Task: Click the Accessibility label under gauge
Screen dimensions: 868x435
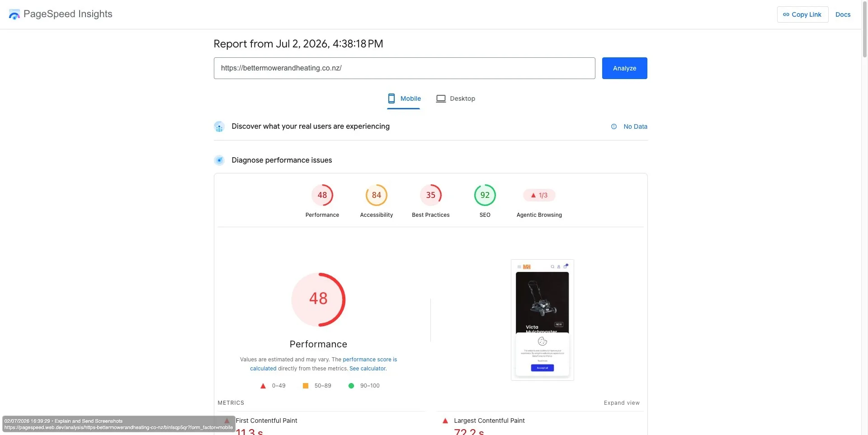Action: pos(377,215)
